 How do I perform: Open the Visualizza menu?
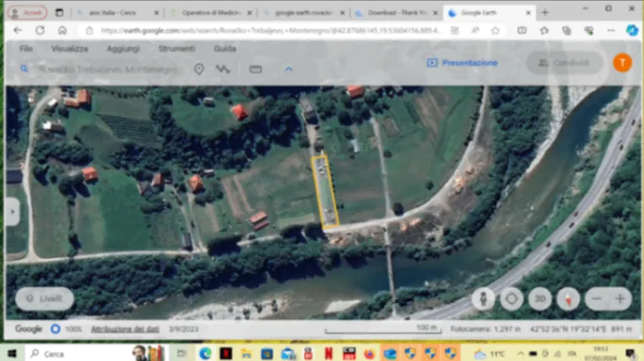69,48
